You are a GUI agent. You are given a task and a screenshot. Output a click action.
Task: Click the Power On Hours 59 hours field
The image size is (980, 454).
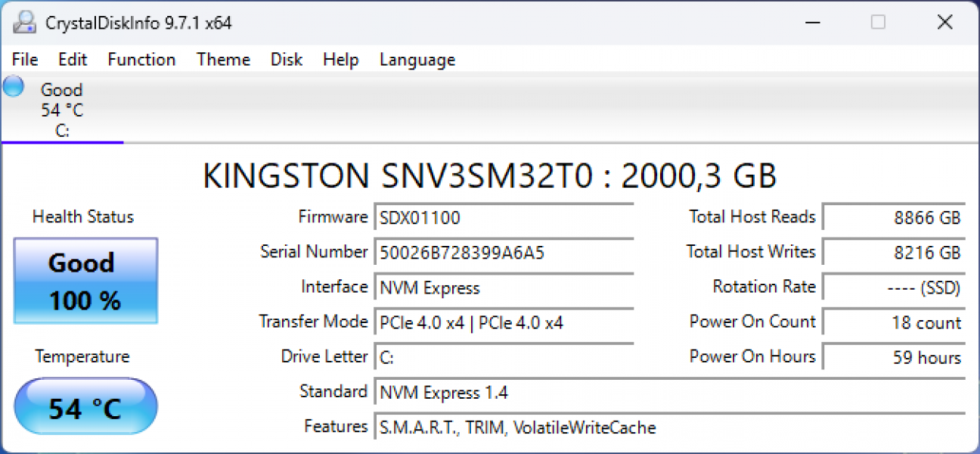click(x=893, y=357)
